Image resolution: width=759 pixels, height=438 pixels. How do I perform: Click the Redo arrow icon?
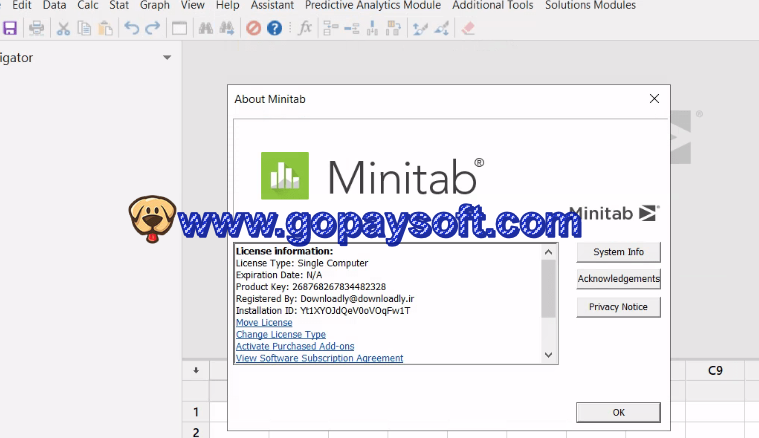[x=152, y=28]
